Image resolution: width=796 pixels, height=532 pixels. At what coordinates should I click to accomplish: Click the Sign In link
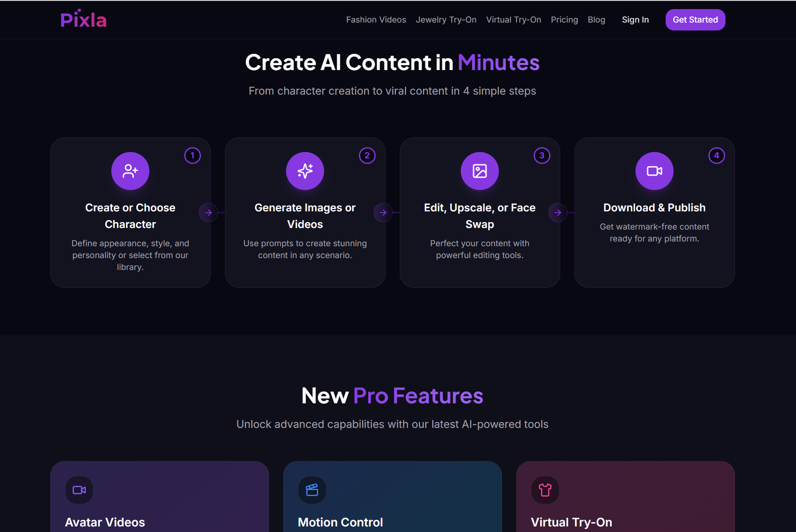point(635,20)
